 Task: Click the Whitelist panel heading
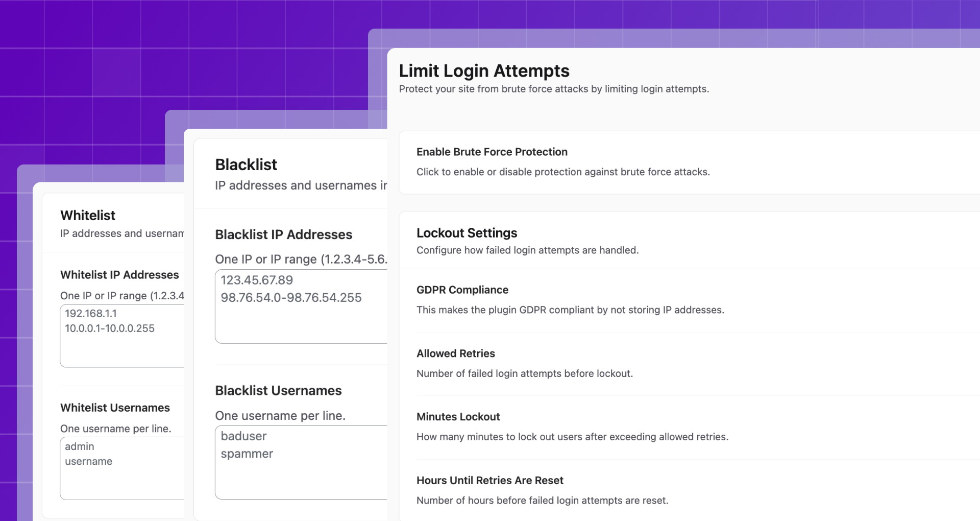coord(88,216)
